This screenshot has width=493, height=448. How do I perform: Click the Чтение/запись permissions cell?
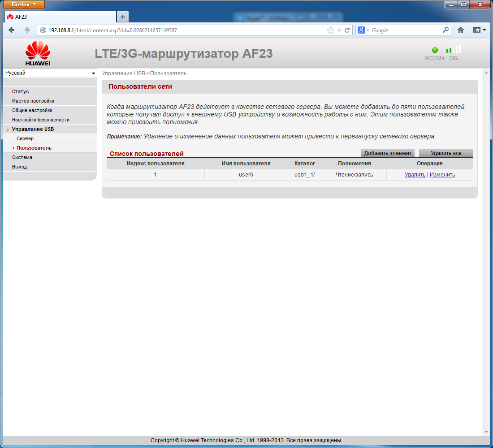(355, 174)
